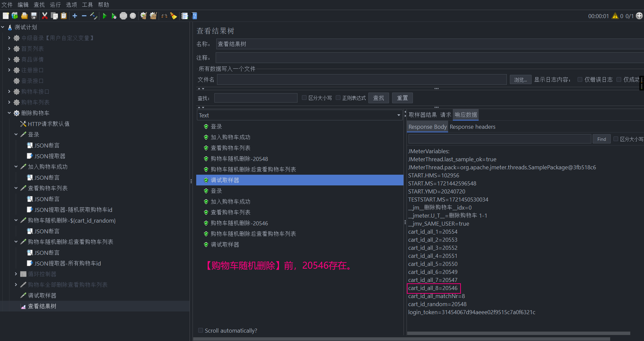Click the Stop sign icon
644x341 pixels.
point(123,16)
